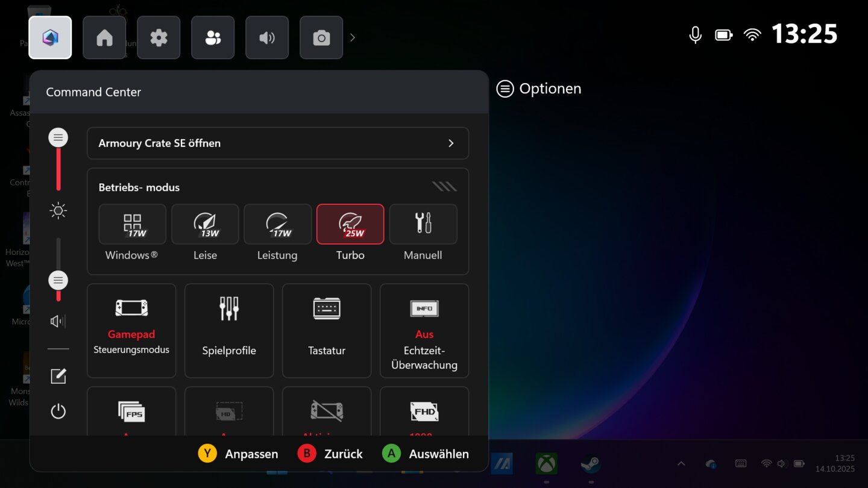Expand more tabs with the right arrow
This screenshot has width=868, height=488.
pos(353,38)
